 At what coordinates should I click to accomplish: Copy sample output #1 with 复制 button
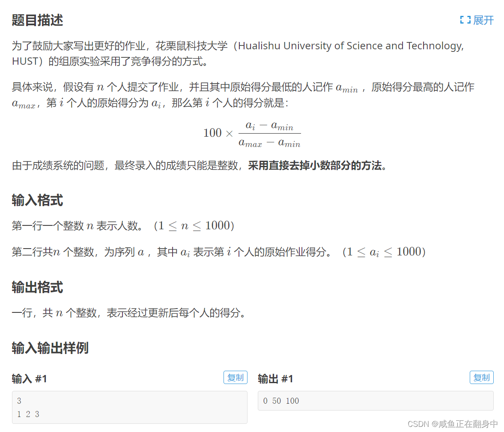point(481,377)
